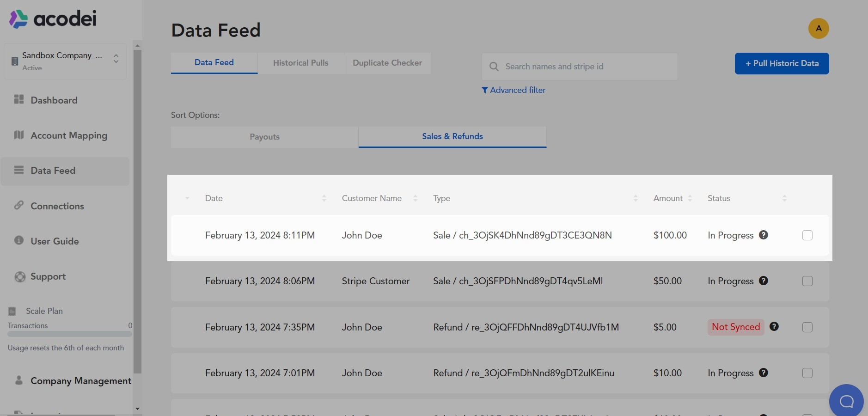
Task: Open the User Guide page
Action: pos(55,241)
